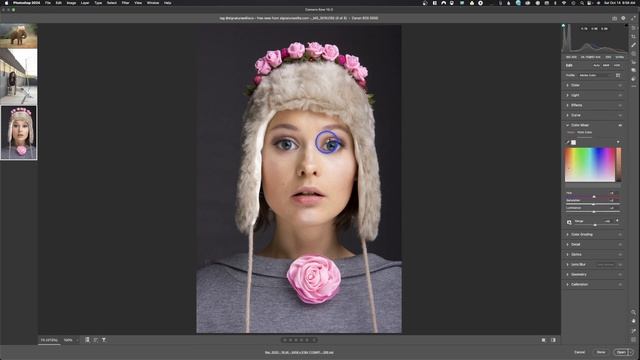Open the Masking tool
Screen dimensions: 640x360
click(633, 53)
